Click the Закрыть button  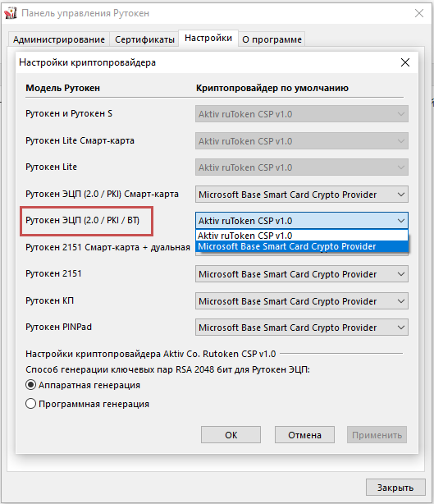(395, 488)
